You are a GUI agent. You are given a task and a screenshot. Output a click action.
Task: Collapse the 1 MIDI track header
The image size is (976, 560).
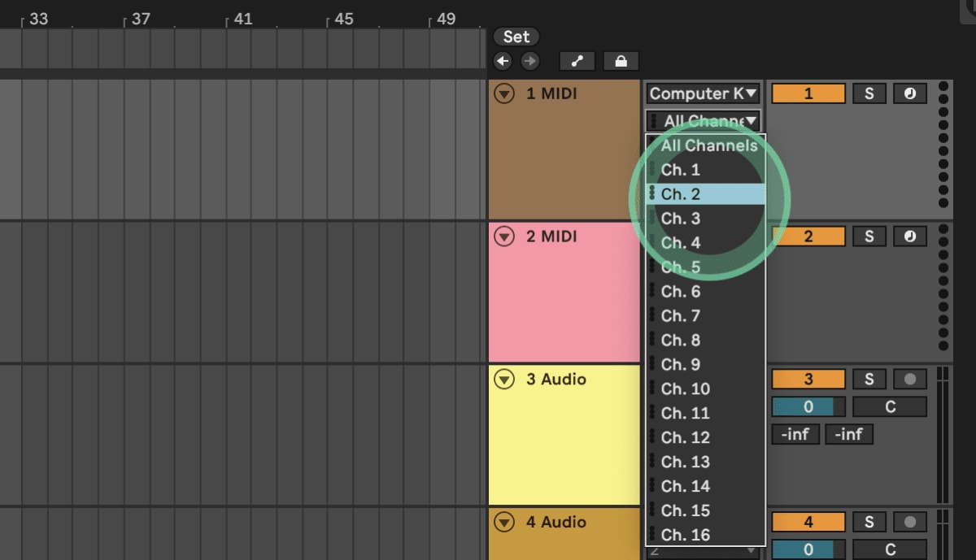[504, 93]
